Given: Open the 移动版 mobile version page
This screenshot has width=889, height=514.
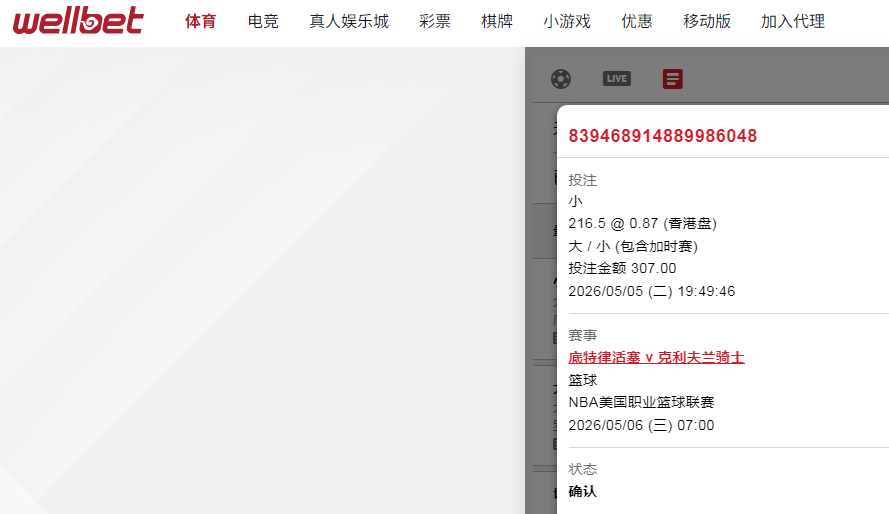Looking at the screenshot, I should tap(707, 22).
